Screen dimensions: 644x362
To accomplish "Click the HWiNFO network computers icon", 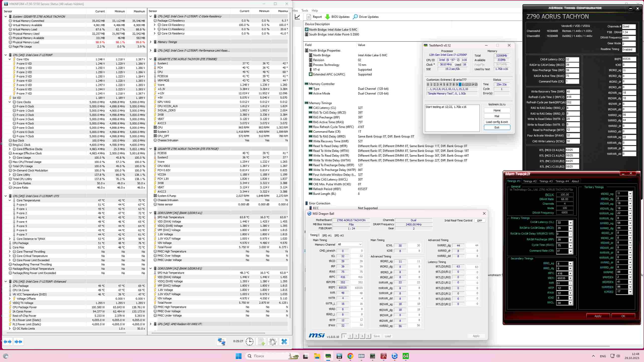I will point(221,342).
